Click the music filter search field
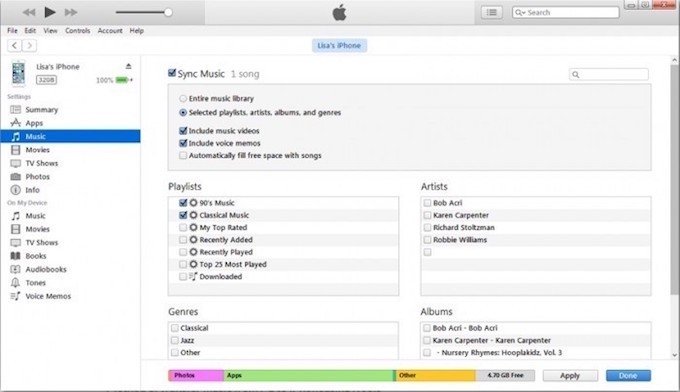Image resolution: width=680 pixels, height=392 pixels. pos(608,75)
